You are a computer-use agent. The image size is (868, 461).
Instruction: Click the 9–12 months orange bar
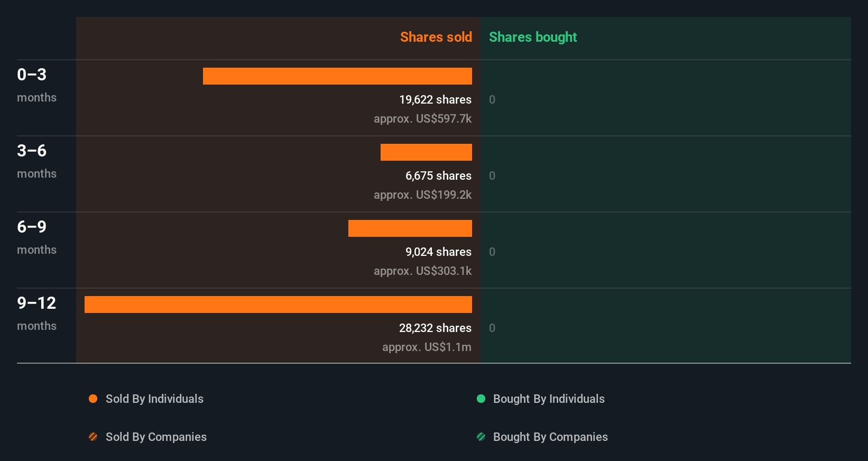pyautogui.click(x=278, y=305)
